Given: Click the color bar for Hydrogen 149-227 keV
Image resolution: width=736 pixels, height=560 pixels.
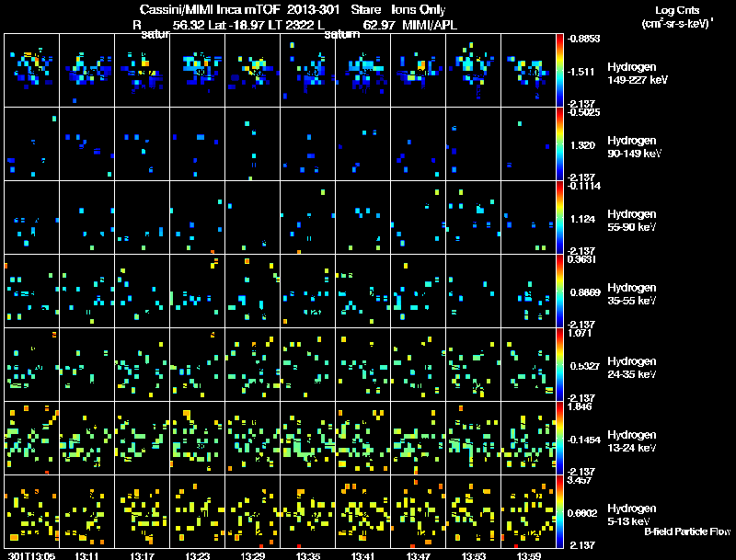Looking at the screenshot, I should [561, 70].
